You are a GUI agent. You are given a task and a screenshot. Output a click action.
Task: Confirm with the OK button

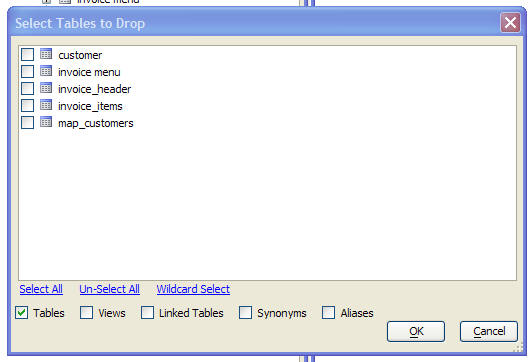pyautogui.click(x=416, y=332)
